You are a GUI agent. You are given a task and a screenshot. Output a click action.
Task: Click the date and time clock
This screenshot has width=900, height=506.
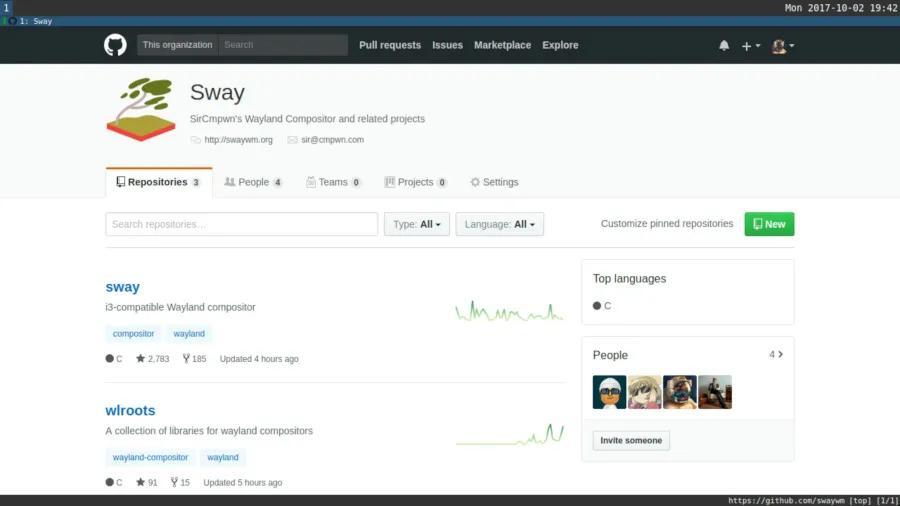(x=841, y=8)
